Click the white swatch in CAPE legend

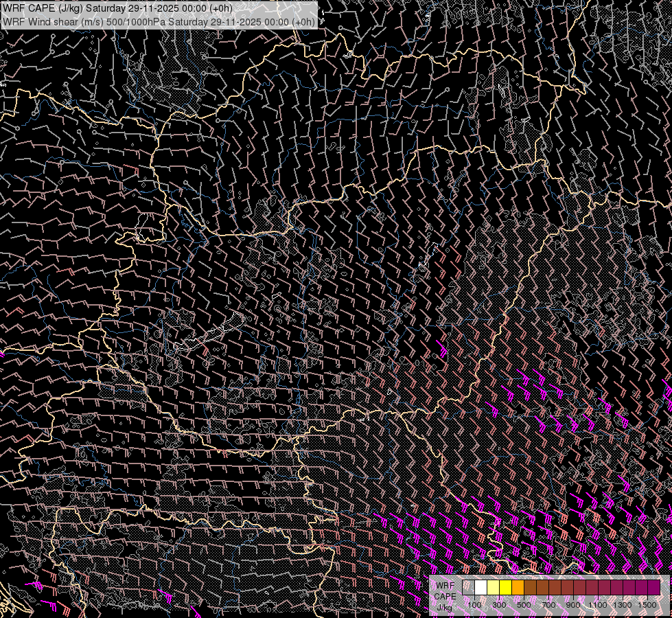pos(480,587)
